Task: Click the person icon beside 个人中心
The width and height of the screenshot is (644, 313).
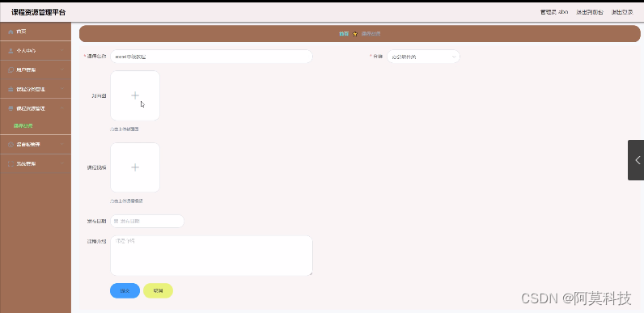Action: (11, 51)
